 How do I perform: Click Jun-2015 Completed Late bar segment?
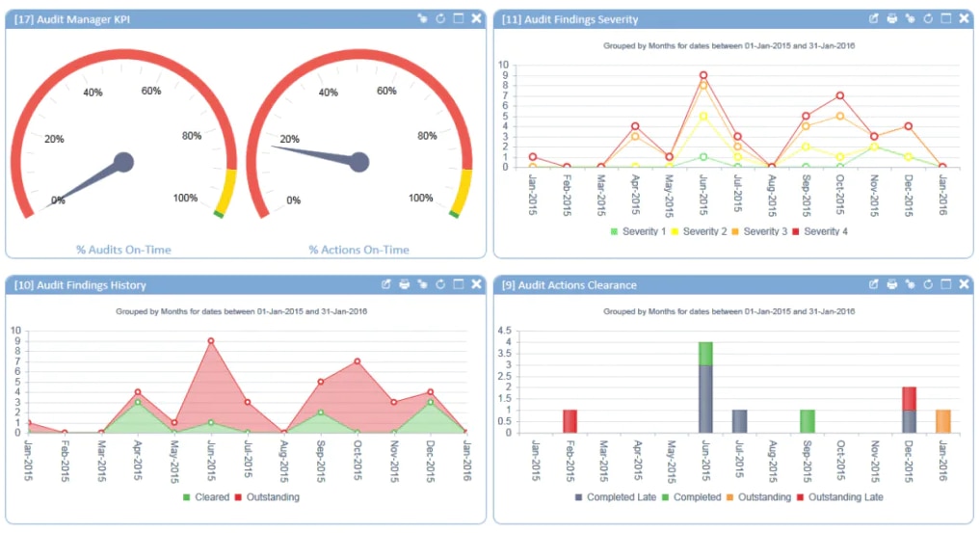pyautogui.click(x=705, y=399)
